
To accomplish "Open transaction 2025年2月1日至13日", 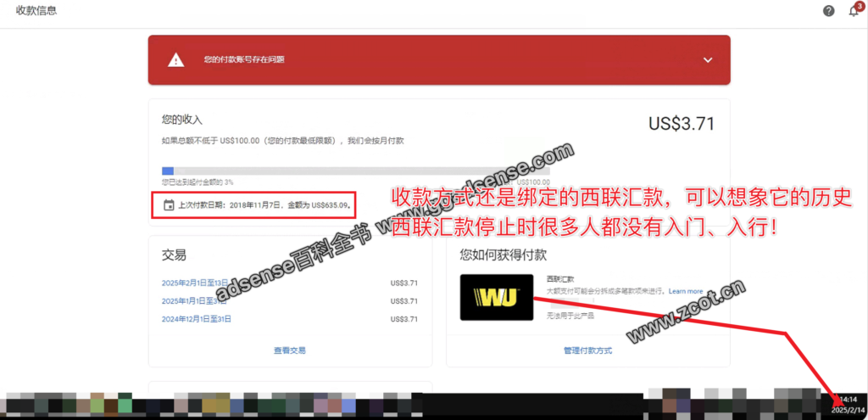I will pyautogui.click(x=195, y=283).
